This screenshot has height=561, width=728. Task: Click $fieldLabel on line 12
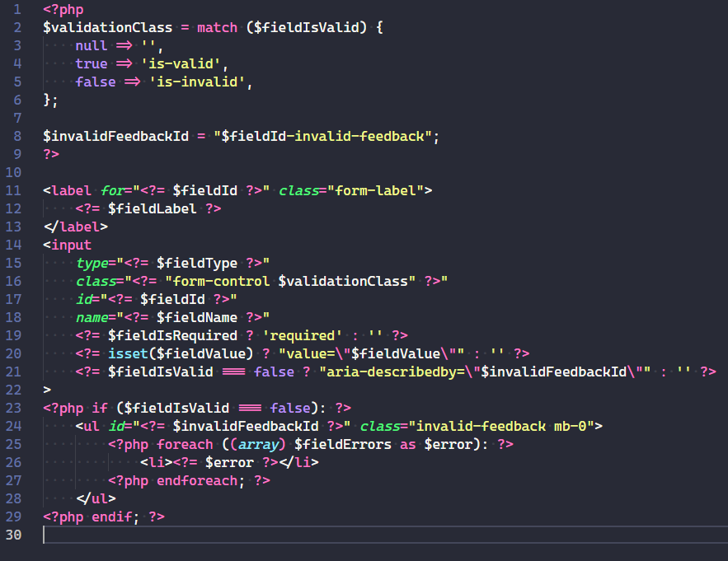[153, 208]
